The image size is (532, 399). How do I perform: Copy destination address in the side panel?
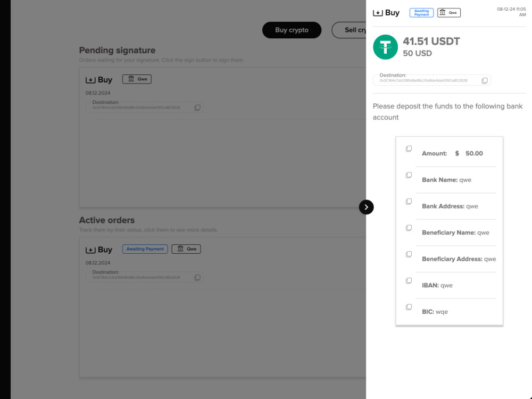(x=485, y=80)
